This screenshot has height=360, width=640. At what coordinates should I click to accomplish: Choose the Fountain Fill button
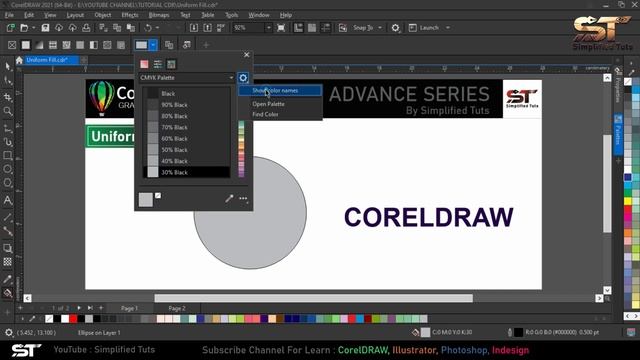click(x=39, y=45)
